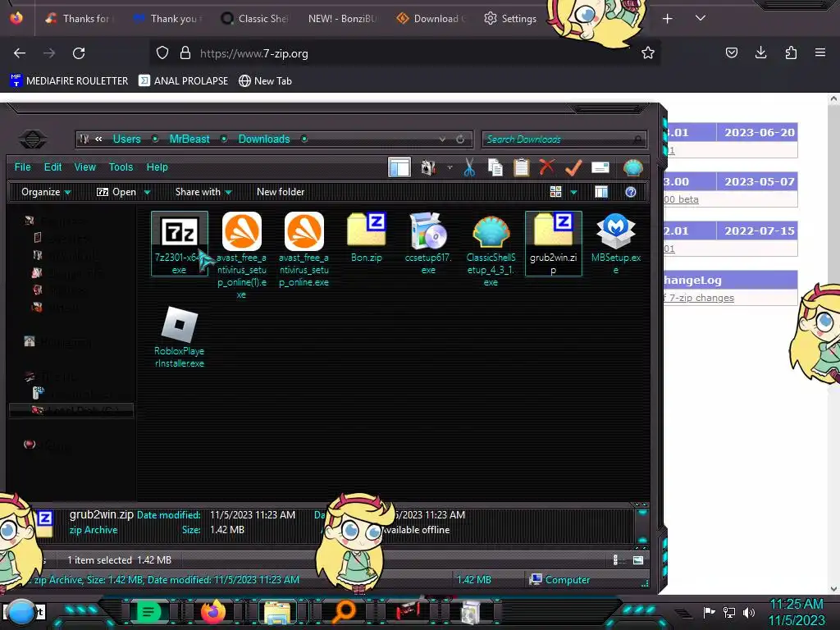
Task: Click the 00 beta link on webpage
Action: tap(681, 199)
